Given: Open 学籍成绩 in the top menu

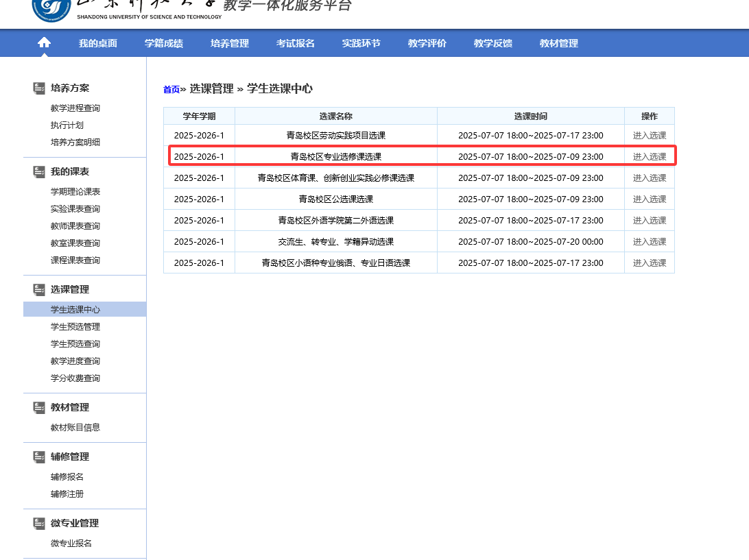Looking at the screenshot, I should [x=163, y=43].
